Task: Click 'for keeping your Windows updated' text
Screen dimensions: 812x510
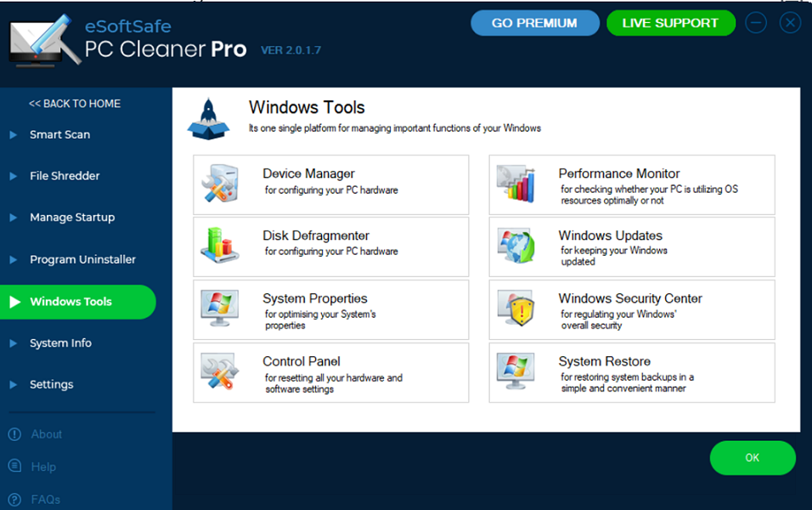Action: pyautogui.click(x=614, y=256)
